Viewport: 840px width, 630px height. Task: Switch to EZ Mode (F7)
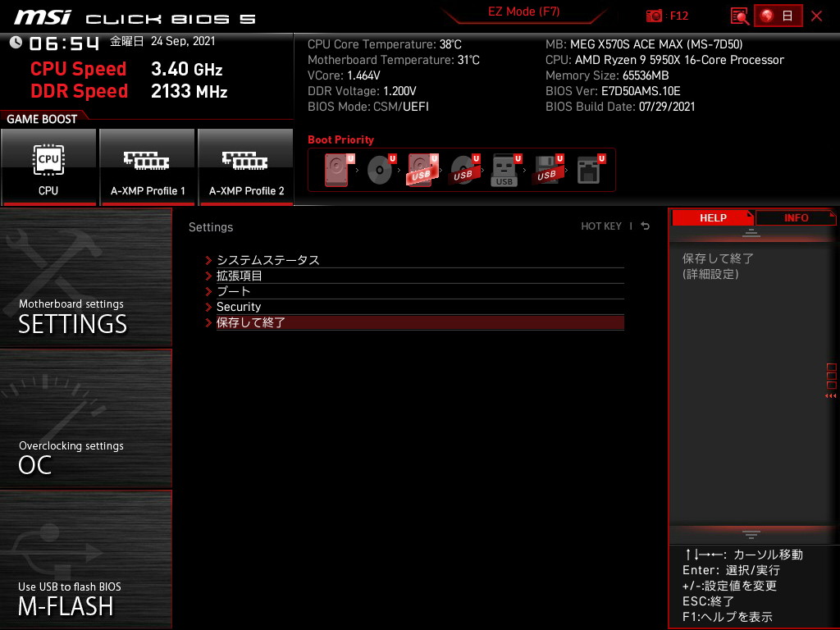524,11
